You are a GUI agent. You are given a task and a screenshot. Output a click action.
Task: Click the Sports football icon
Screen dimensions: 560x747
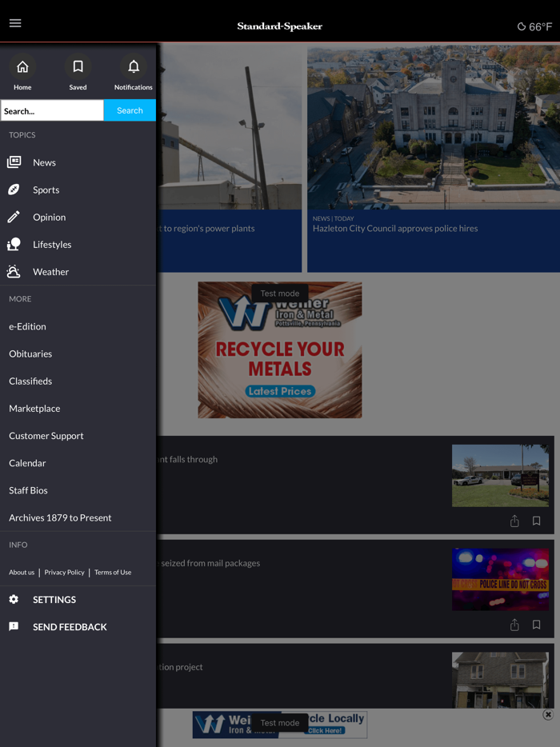pos(14,190)
